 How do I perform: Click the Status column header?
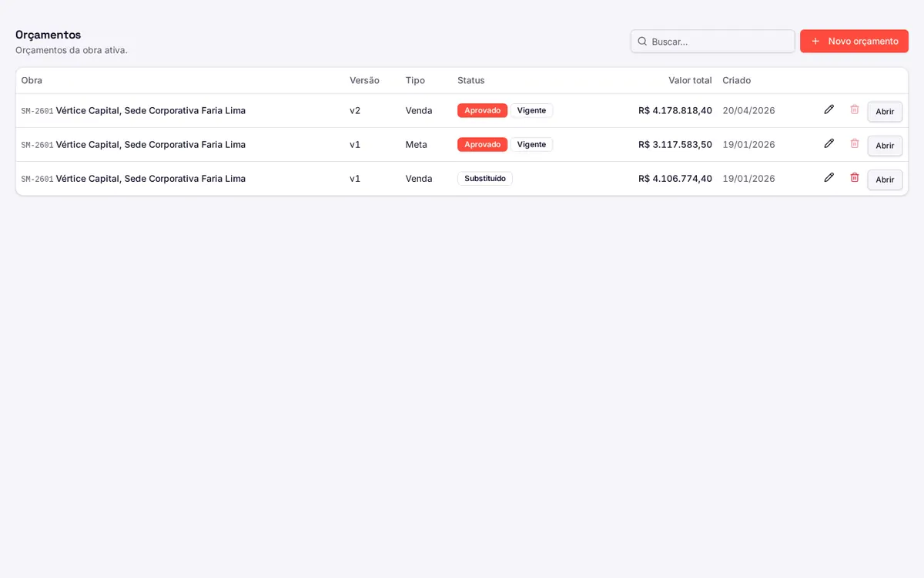tap(471, 80)
